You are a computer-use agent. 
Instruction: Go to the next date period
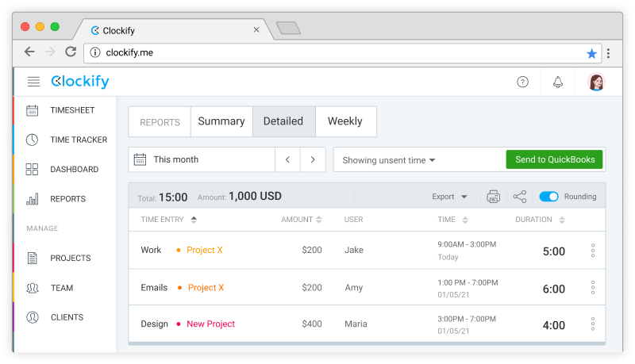313,159
